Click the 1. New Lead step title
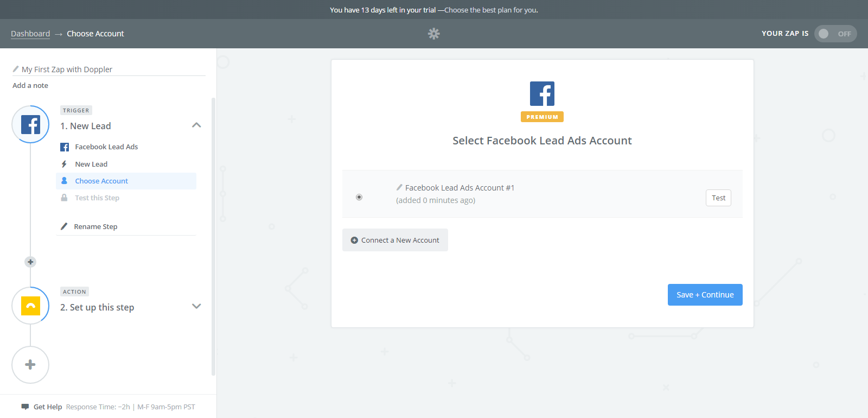This screenshot has width=868, height=418. 86,126
